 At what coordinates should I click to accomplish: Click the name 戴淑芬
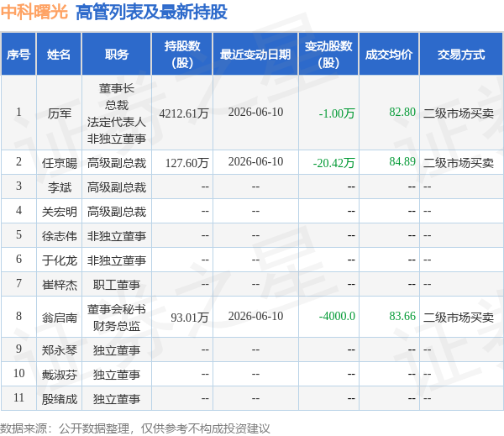(x=60, y=375)
